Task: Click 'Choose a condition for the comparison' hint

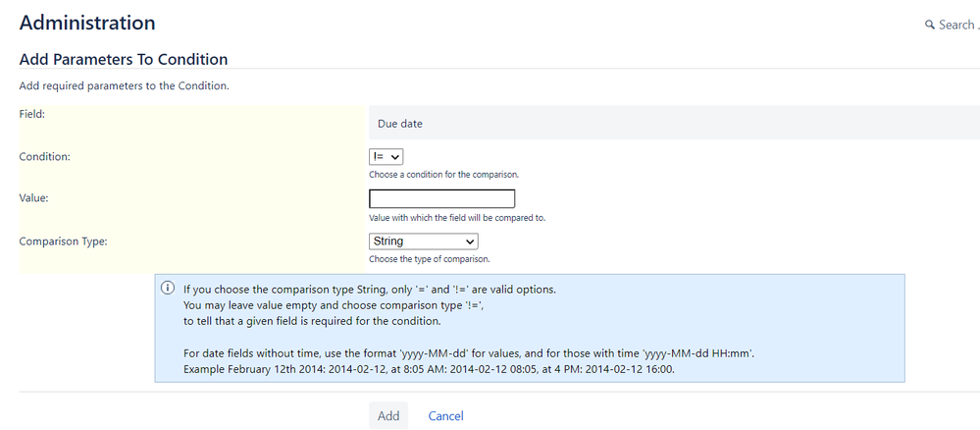Action: pos(443,175)
